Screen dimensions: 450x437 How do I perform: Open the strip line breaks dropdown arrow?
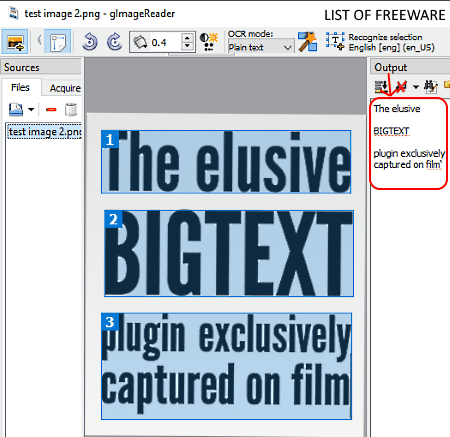416,87
